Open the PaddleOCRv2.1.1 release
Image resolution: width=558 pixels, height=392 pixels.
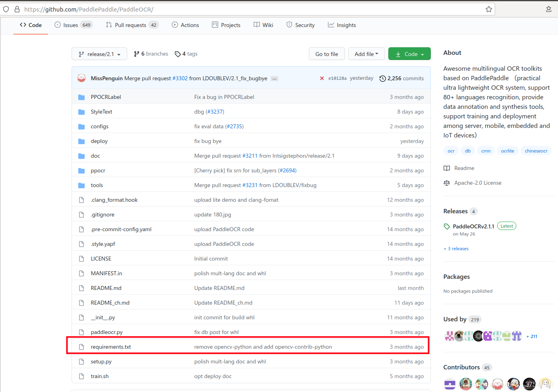(x=473, y=226)
